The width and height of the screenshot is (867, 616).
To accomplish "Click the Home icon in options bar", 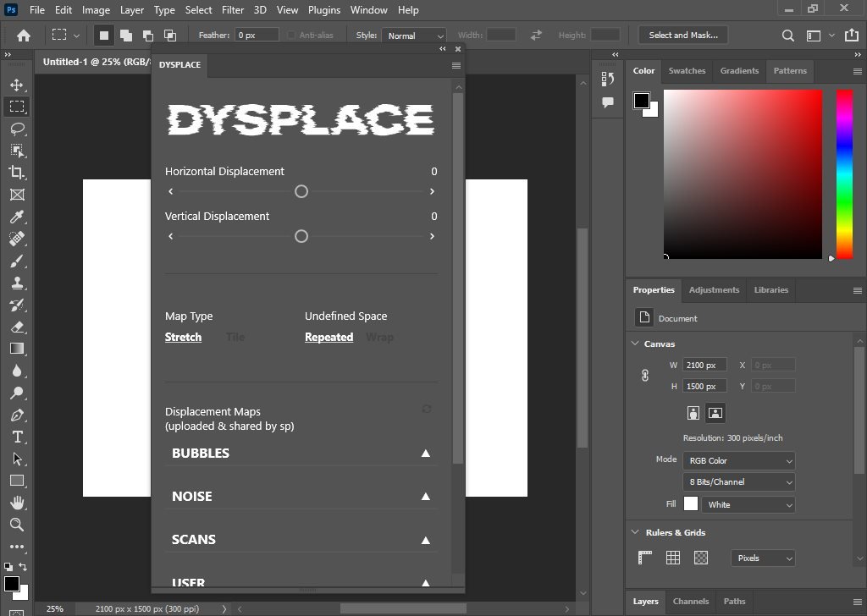I will coord(23,36).
